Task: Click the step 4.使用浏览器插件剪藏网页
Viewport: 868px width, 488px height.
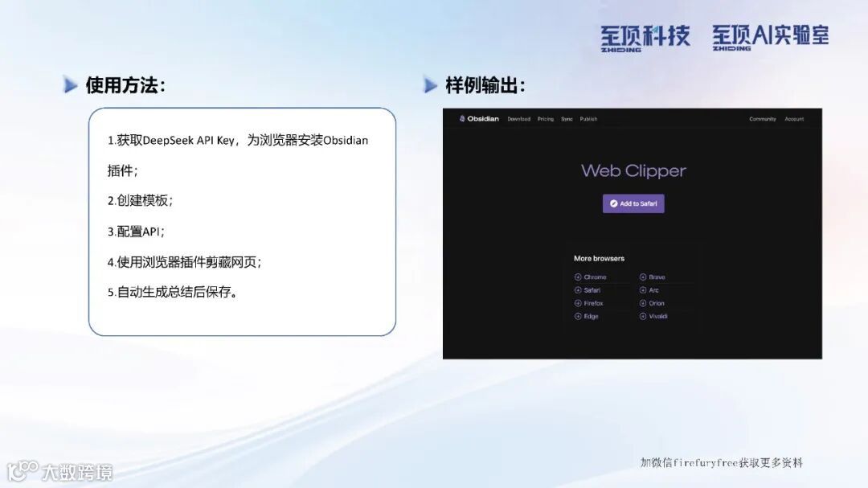Action: pyautogui.click(x=184, y=262)
